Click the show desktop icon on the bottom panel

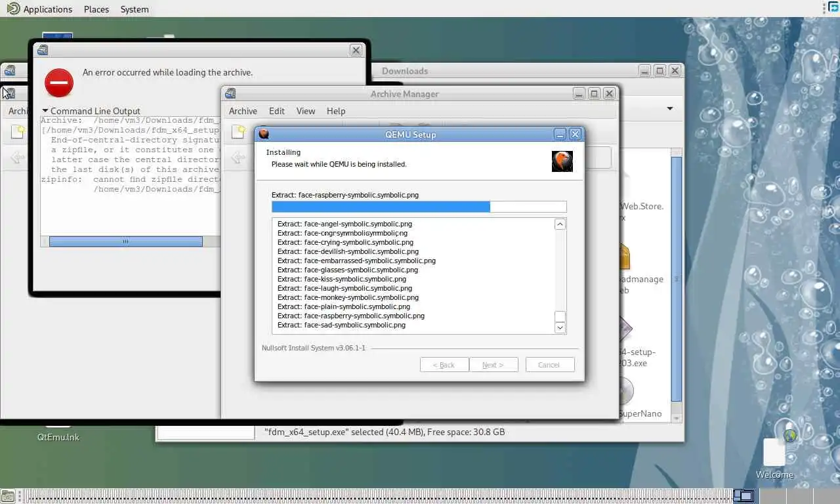click(8, 496)
